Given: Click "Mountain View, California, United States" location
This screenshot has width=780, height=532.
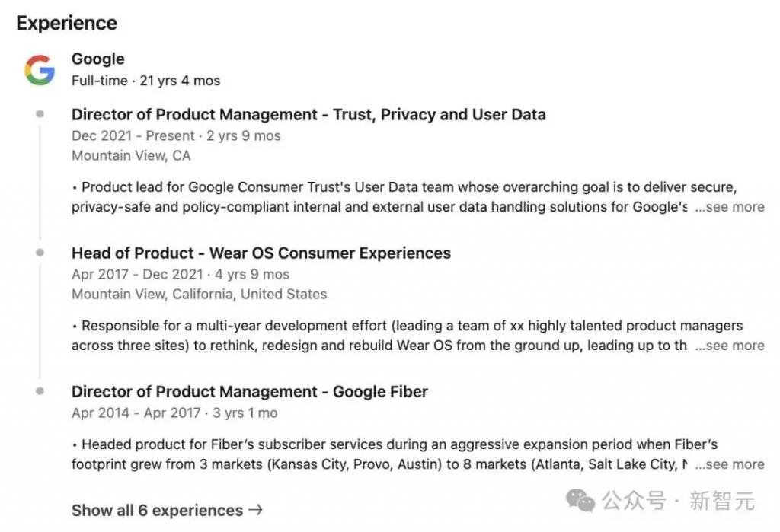Looking at the screenshot, I should click(199, 295).
